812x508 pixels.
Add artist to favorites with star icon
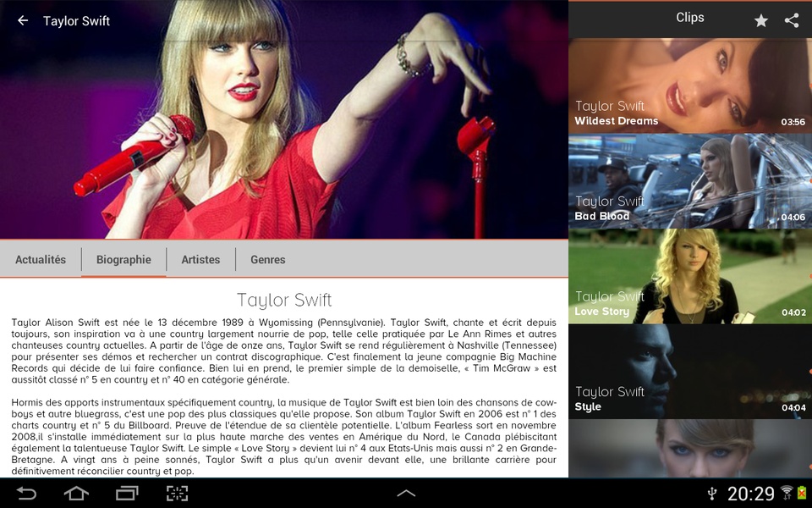760,20
